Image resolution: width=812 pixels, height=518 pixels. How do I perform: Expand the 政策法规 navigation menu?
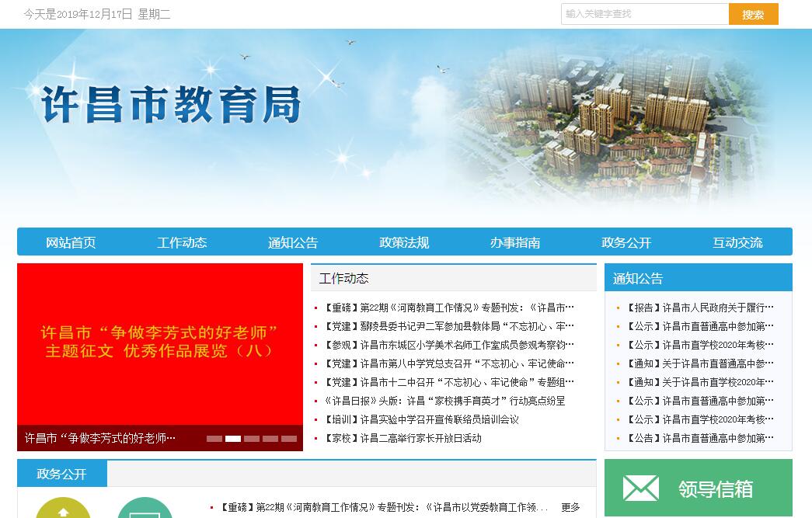click(x=404, y=242)
